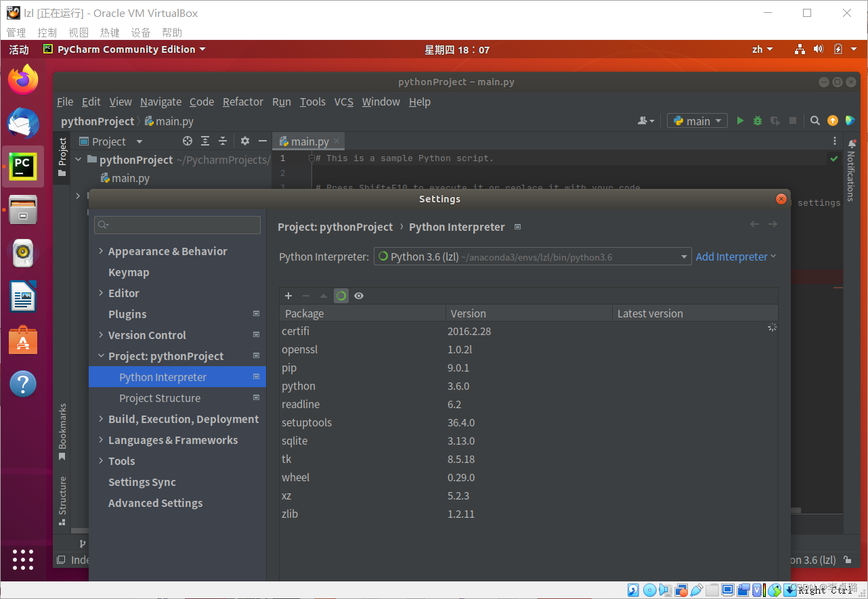Screen dimensions: 868x599
Task: Expand Languages & Frameworks section
Action: tap(101, 440)
